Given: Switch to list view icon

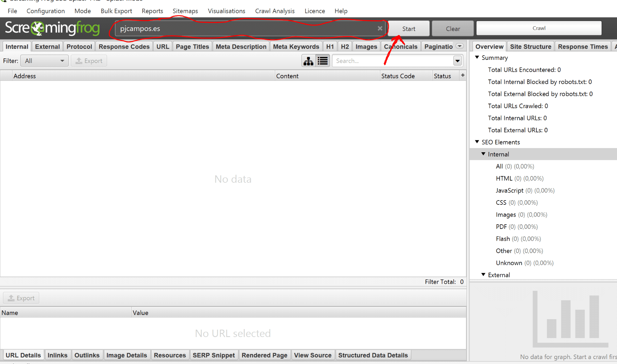Looking at the screenshot, I should 323,61.
